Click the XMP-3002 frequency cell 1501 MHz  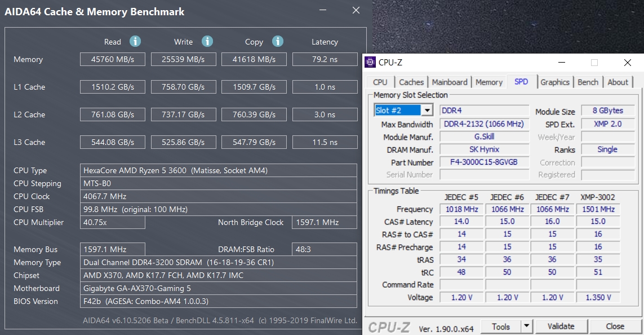pos(598,209)
